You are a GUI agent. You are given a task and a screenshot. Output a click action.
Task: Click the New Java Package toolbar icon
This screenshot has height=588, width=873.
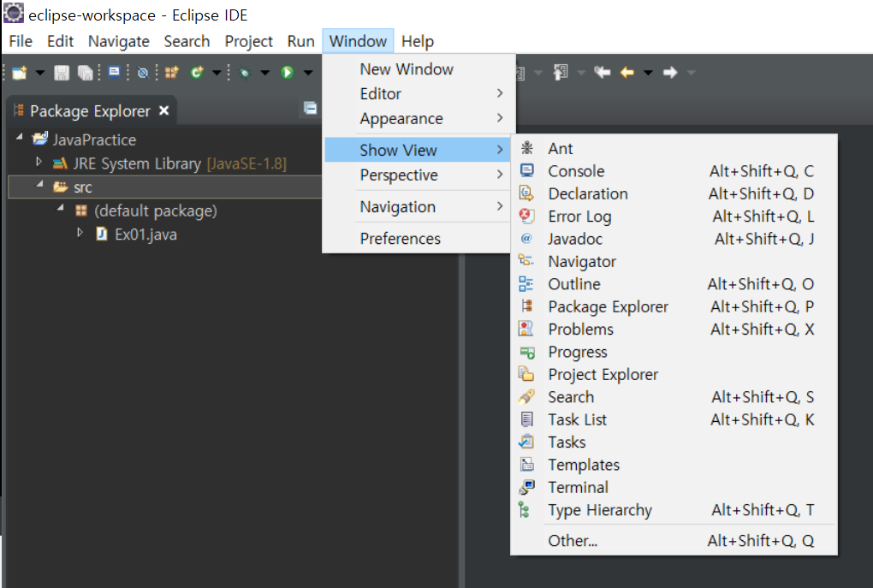(x=171, y=73)
